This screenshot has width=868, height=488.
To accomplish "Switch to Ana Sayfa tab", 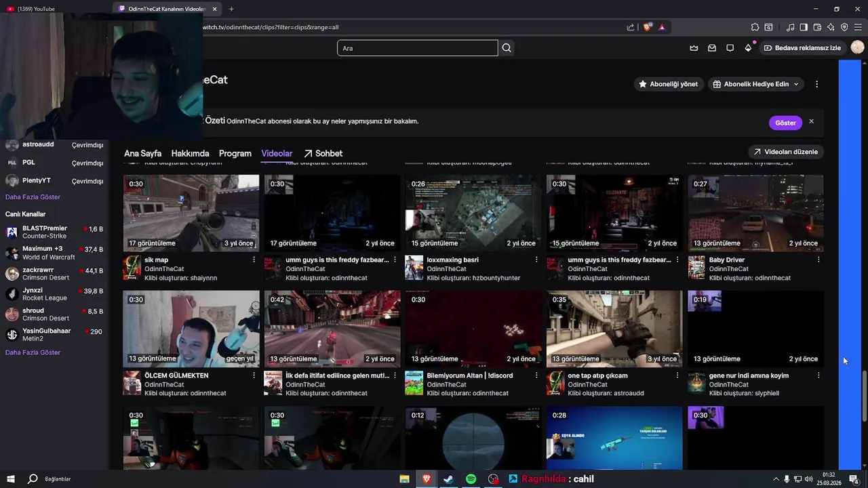I will pyautogui.click(x=142, y=153).
